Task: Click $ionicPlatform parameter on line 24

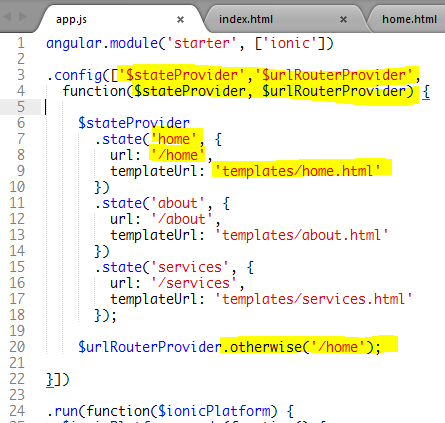Action: click(214, 411)
